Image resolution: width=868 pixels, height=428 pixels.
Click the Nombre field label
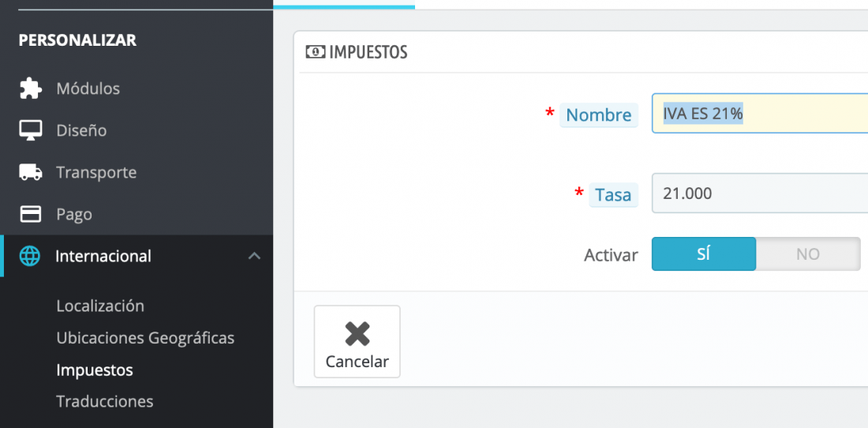pos(599,115)
